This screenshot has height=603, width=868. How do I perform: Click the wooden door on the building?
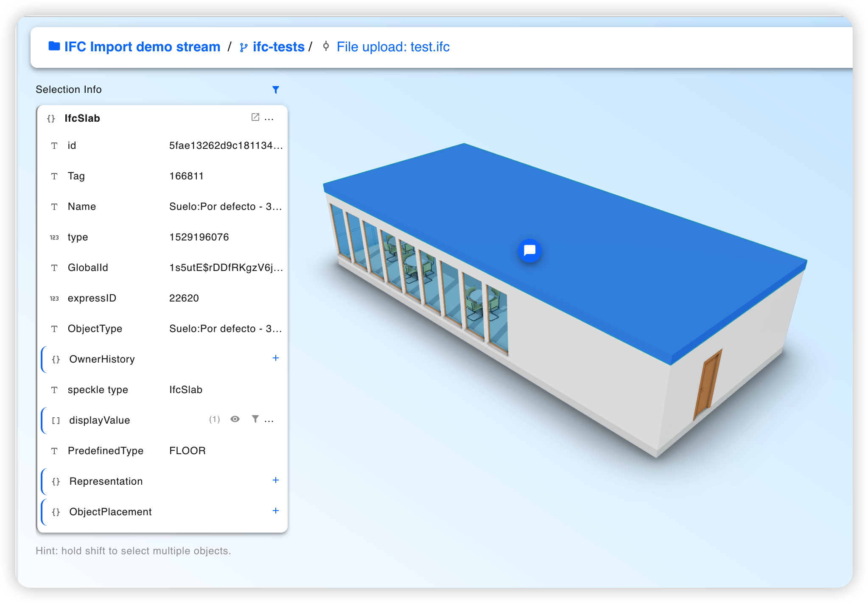coord(707,384)
